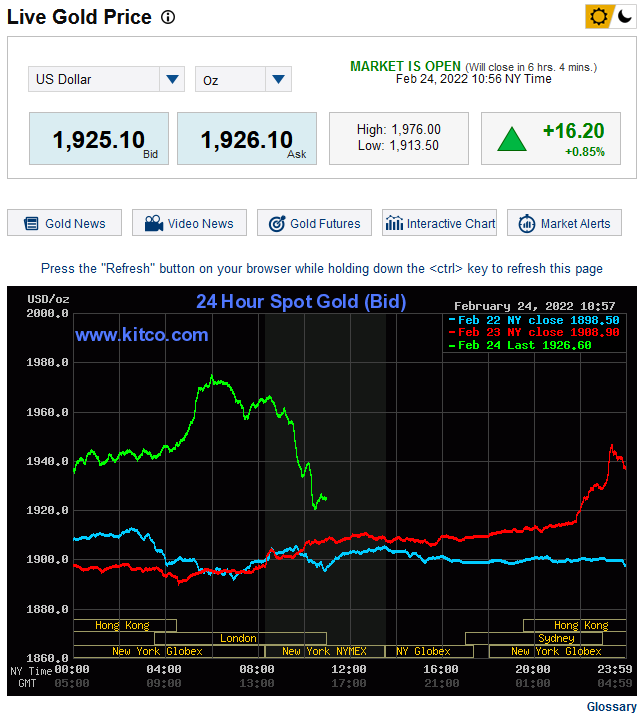Click the refresh instruction text line

point(322,269)
